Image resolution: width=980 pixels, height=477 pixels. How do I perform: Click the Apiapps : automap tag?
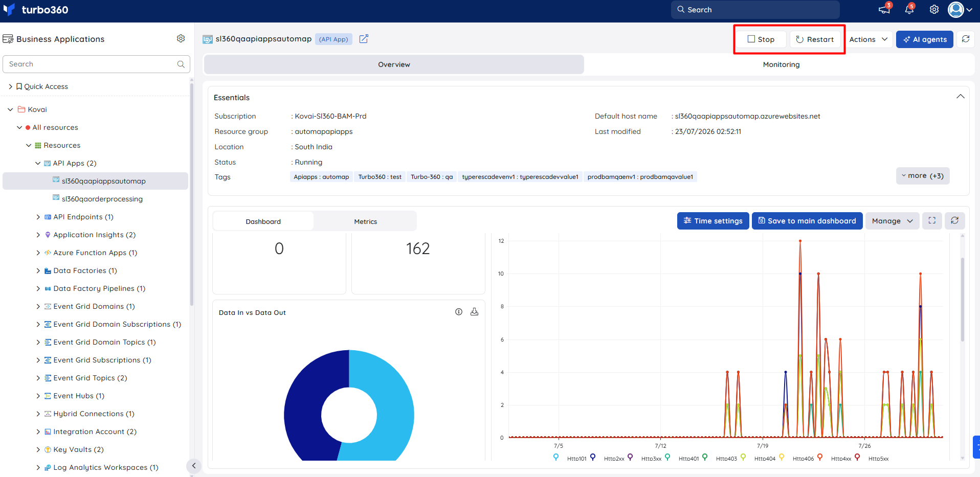pyautogui.click(x=321, y=177)
